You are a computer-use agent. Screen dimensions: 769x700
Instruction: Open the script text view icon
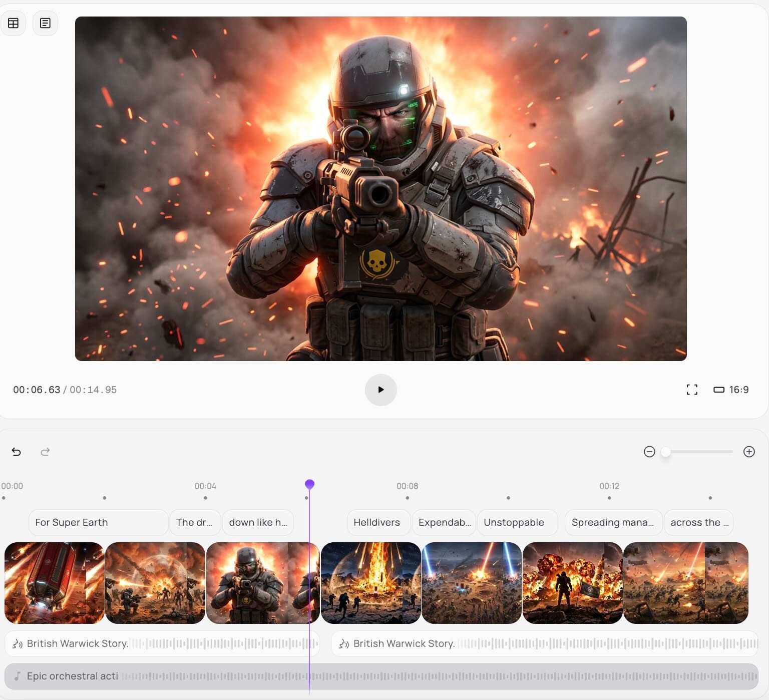pyautogui.click(x=45, y=24)
